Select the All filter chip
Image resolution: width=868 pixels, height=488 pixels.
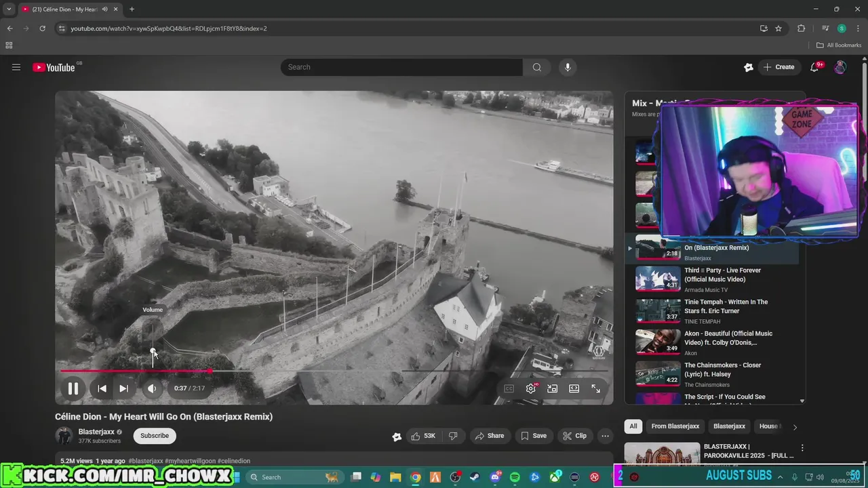coord(633,426)
